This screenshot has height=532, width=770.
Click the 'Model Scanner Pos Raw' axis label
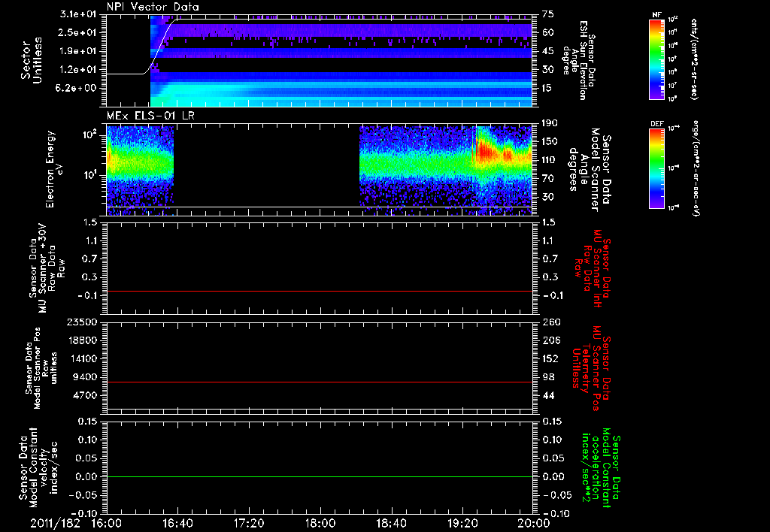click(41, 368)
